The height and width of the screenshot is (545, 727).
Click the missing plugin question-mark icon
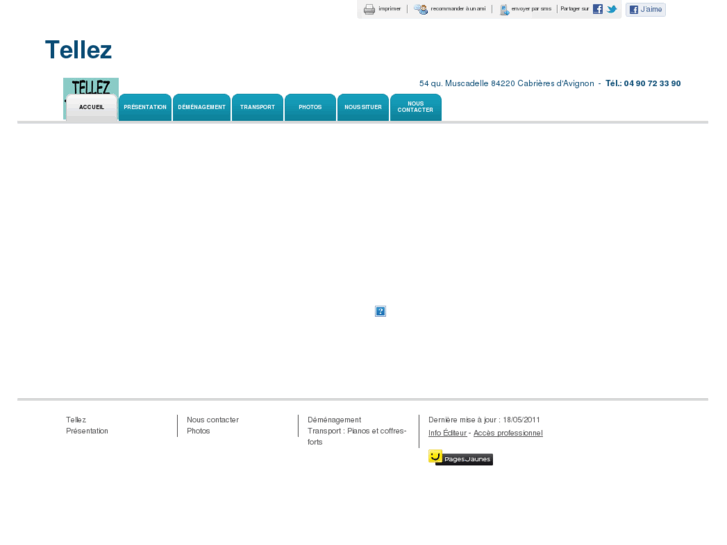380,311
